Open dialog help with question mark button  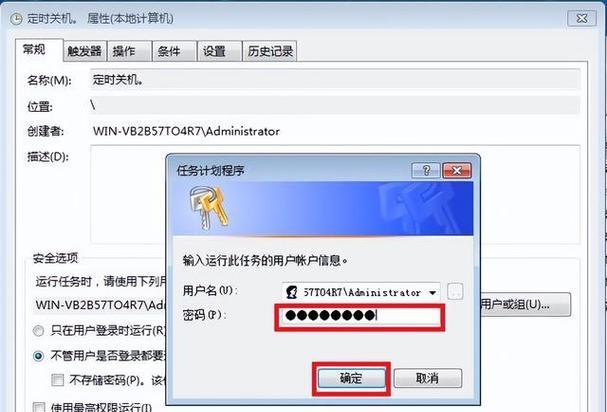(x=426, y=170)
